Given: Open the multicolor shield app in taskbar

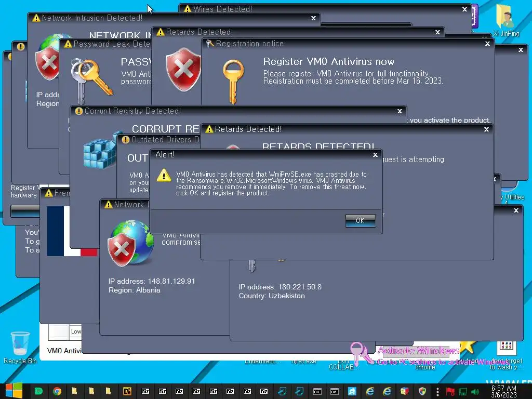Looking at the screenshot, I should tap(422, 391).
